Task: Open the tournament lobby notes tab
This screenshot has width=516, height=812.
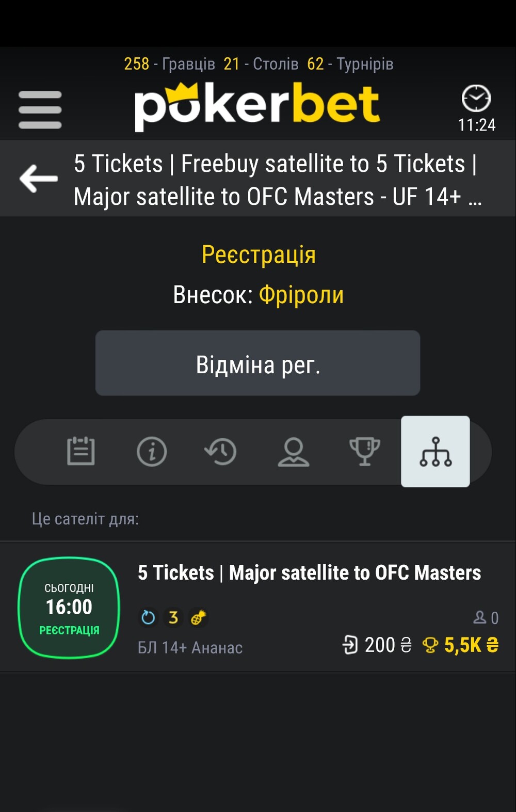Action: [x=81, y=451]
